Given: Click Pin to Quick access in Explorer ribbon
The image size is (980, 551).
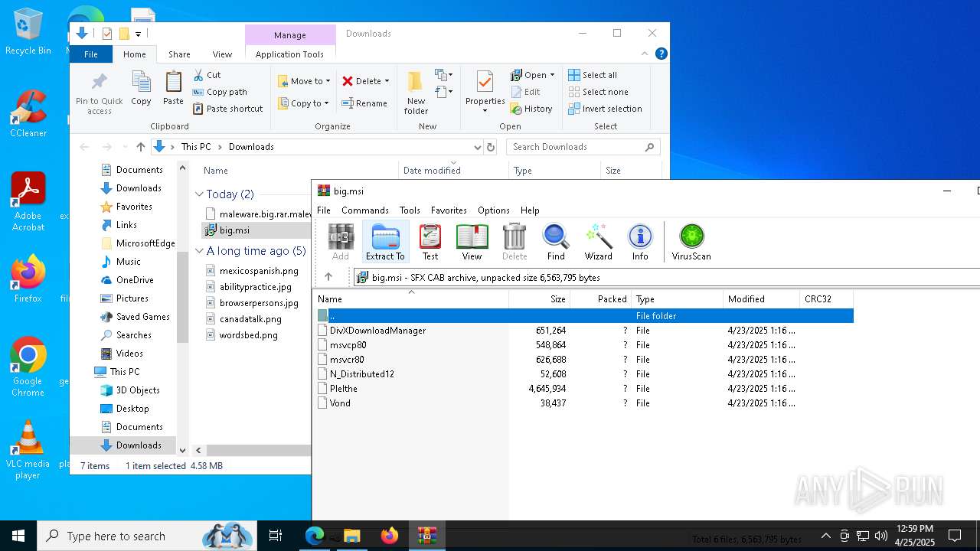Looking at the screenshot, I should pyautogui.click(x=100, y=93).
